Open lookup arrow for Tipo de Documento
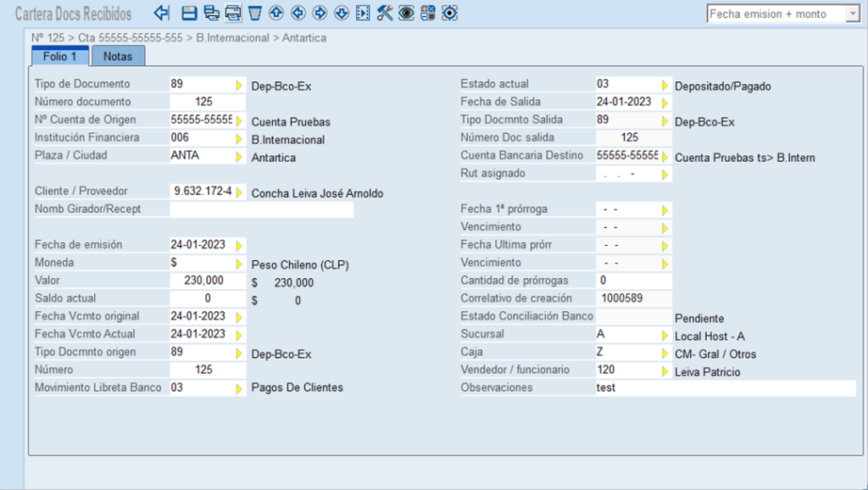Viewport: 868px width, 490px height. click(239, 85)
